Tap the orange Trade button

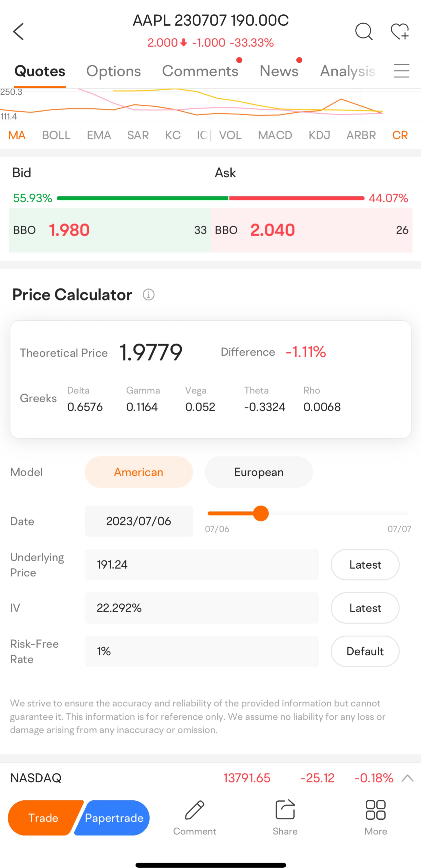pos(44,818)
